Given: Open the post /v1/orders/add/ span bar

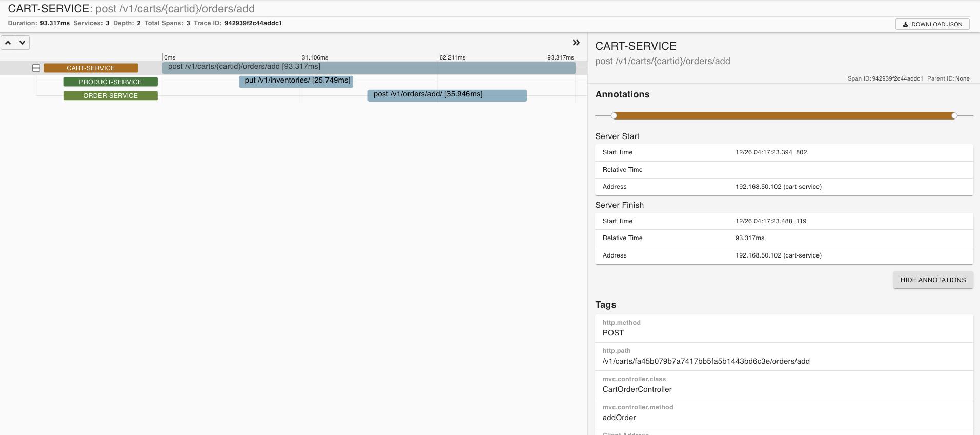Looking at the screenshot, I should click(x=447, y=95).
